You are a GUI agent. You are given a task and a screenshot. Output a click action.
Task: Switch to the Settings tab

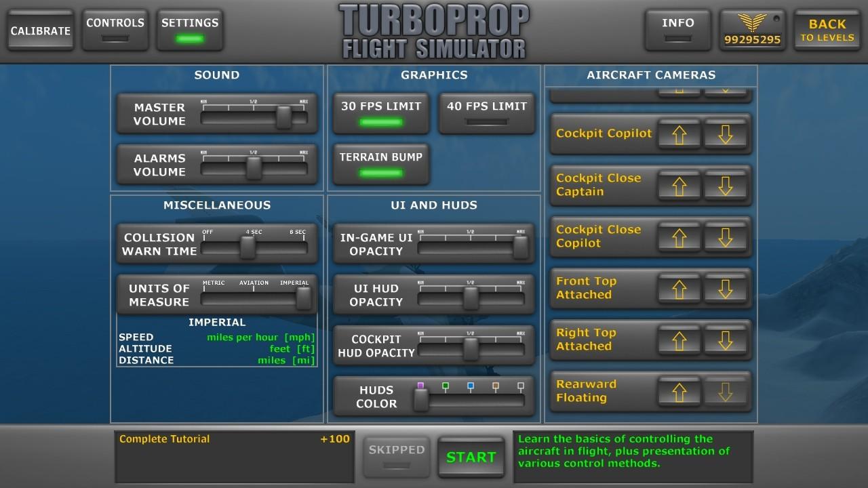(190, 30)
